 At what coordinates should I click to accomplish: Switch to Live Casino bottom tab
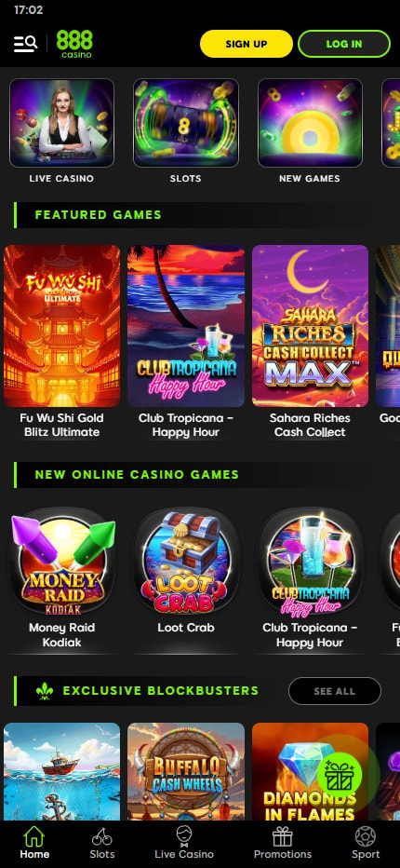pyautogui.click(x=184, y=843)
